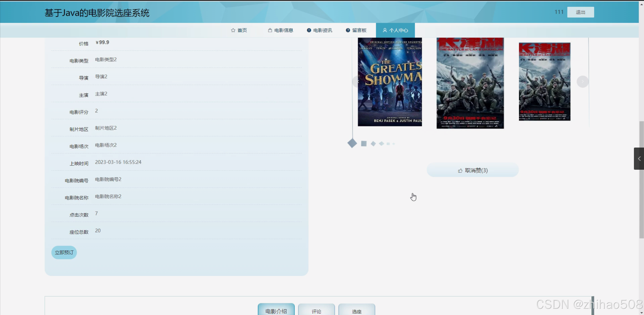The width and height of the screenshot is (644, 315).
Task: Click the person icon in 个人中心
Action: tap(385, 30)
